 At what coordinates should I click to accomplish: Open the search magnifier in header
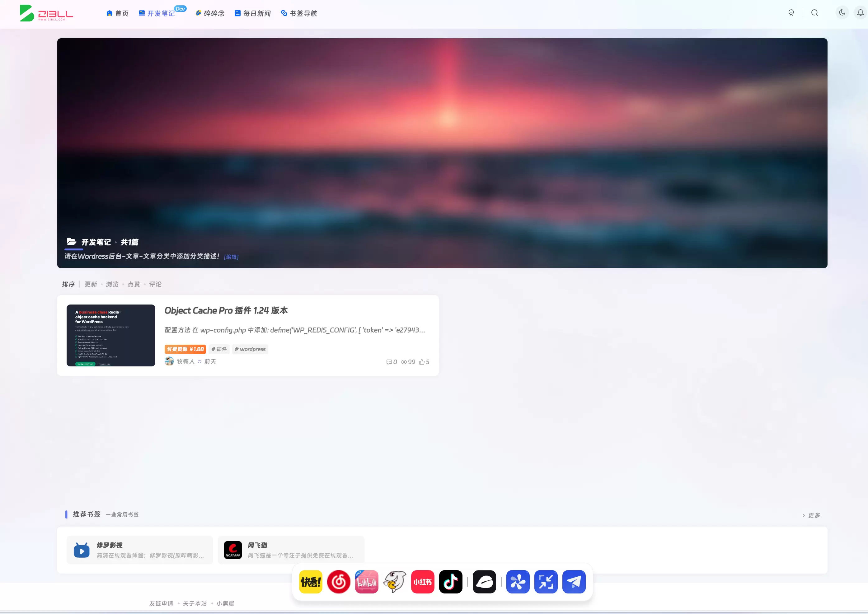814,13
